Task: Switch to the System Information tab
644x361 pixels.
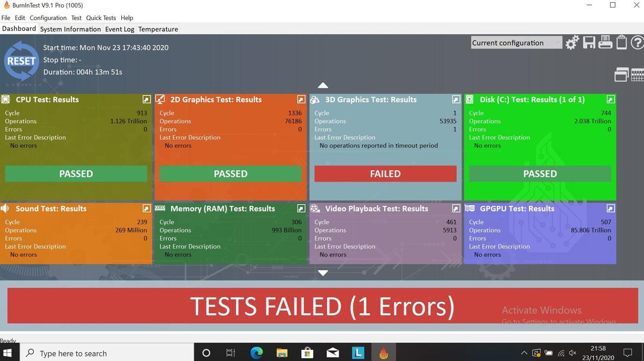Action: pyautogui.click(x=70, y=29)
